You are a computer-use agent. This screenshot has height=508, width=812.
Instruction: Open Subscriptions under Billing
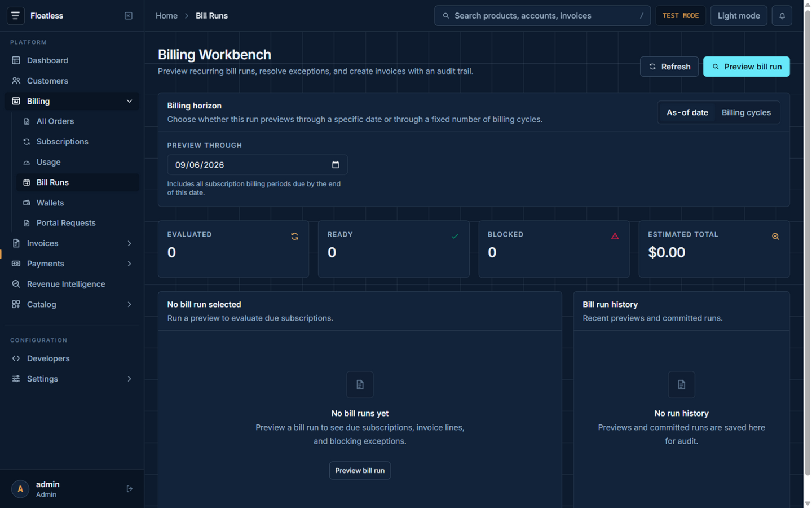click(x=78, y=142)
